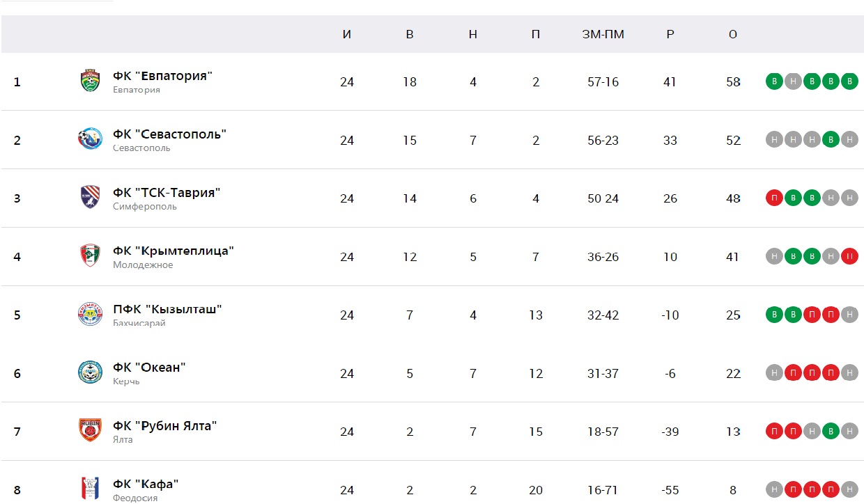864x504 pixels.
Task: Open the Rubin Yalta orange crest
Action: 90,431
